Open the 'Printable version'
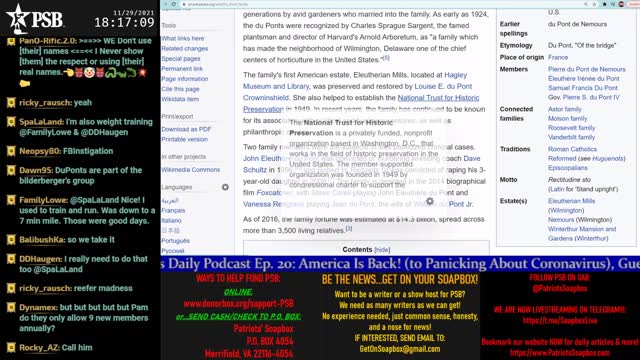 pyautogui.click(x=184, y=139)
